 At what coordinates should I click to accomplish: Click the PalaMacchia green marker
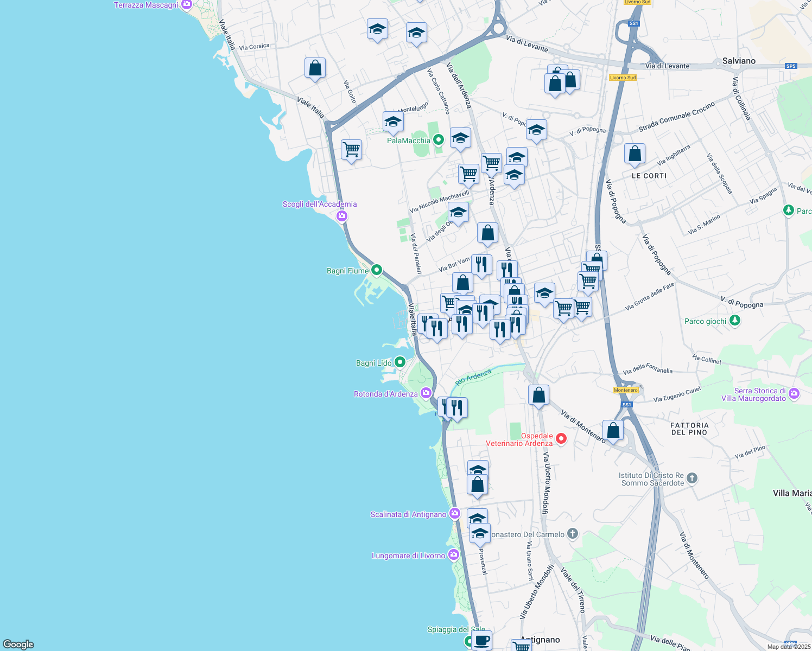(439, 140)
